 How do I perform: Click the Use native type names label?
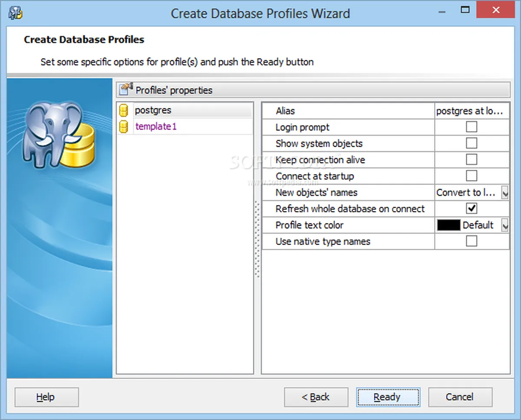tap(323, 241)
